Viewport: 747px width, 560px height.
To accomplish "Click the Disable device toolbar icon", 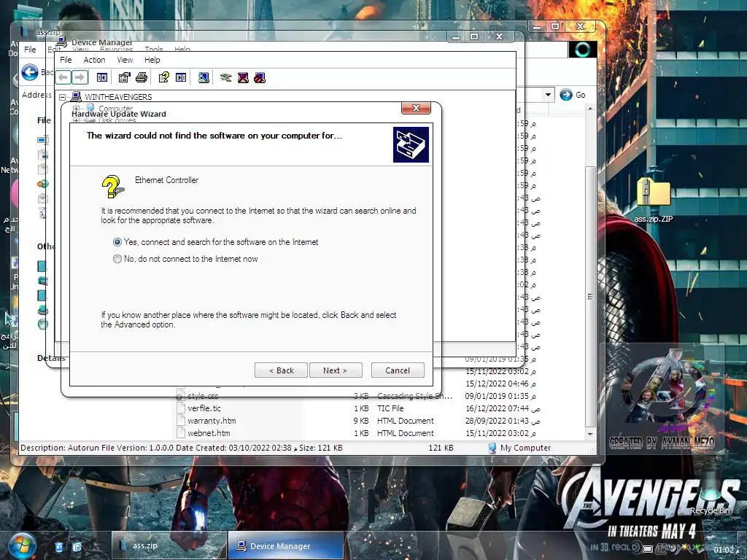I will click(260, 77).
